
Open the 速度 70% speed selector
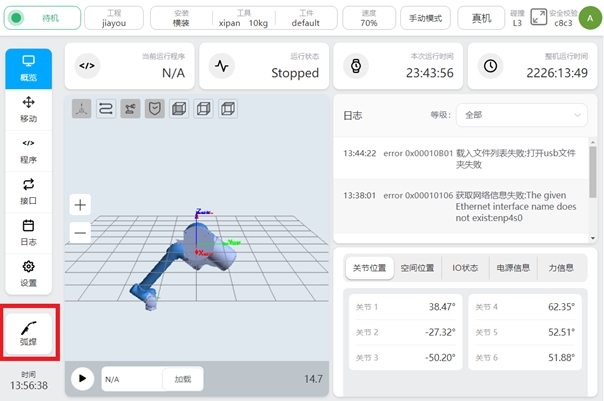click(368, 17)
